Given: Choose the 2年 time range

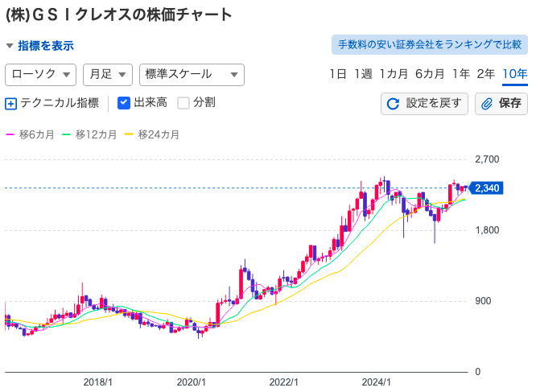Looking at the screenshot, I should 486,74.
